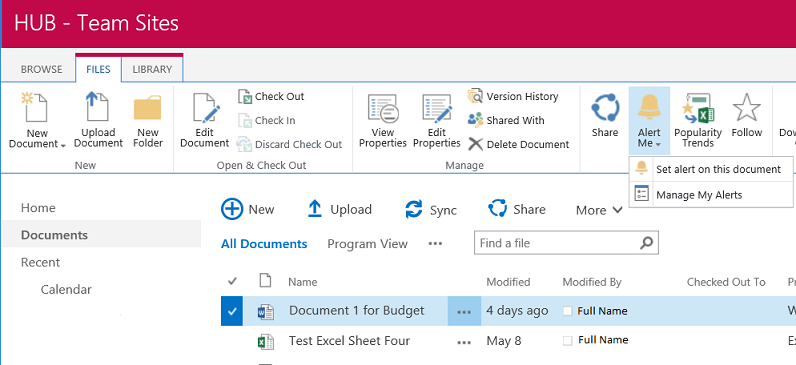This screenshot has width=796, height=365.
Task: Click the Share button above the list
Action: coord(516,209)
